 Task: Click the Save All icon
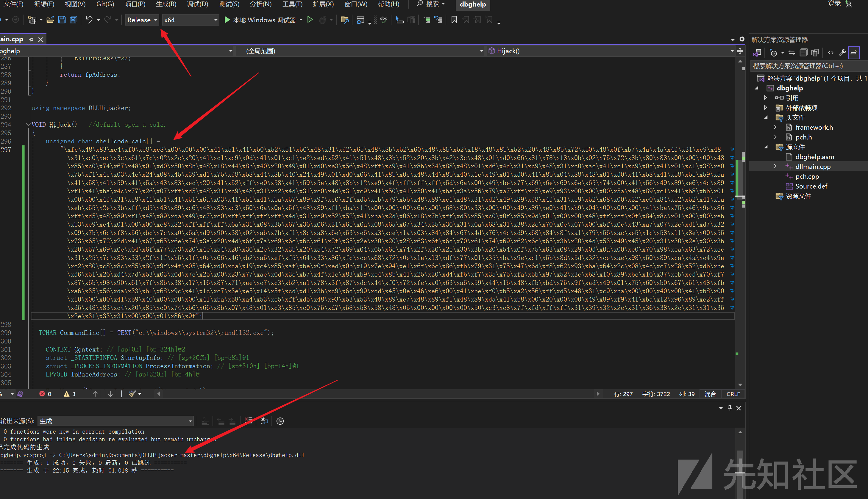74,20
